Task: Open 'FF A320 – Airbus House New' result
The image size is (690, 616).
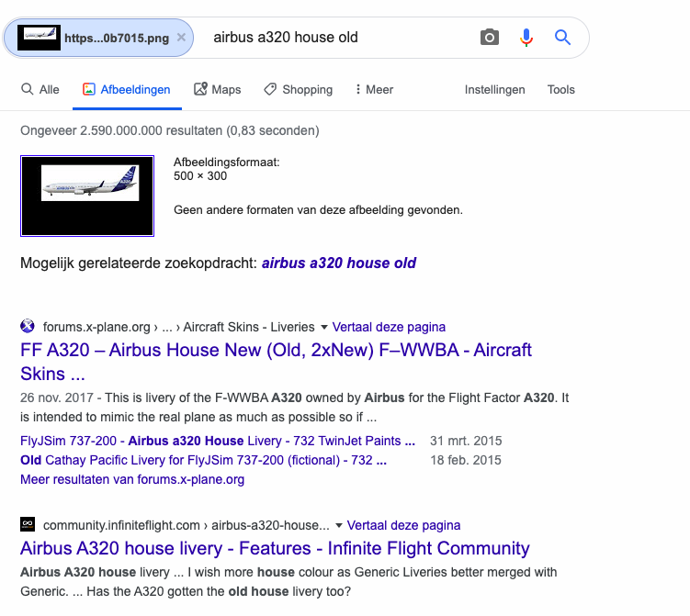Action: [276, 362]
